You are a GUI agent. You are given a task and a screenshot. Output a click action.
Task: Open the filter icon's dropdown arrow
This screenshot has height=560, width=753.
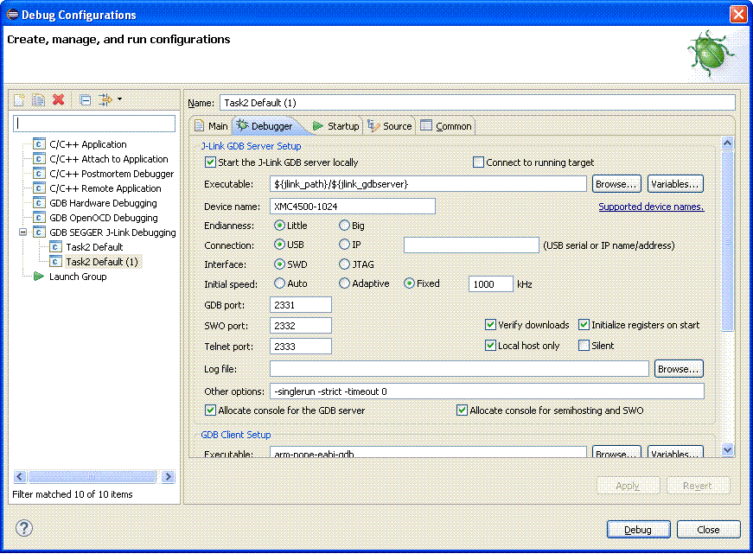click(x=119, y=99)
